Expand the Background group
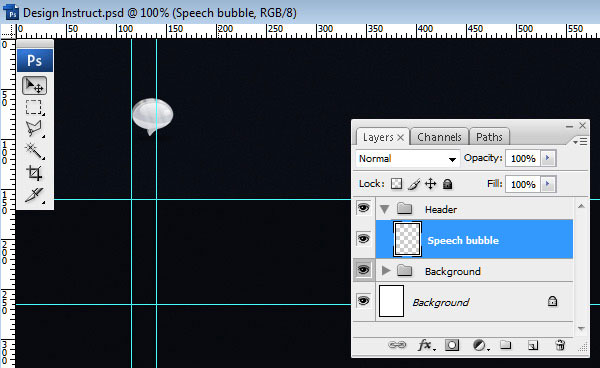The width and height of the screenshot is (600, 368). [386, 271]
